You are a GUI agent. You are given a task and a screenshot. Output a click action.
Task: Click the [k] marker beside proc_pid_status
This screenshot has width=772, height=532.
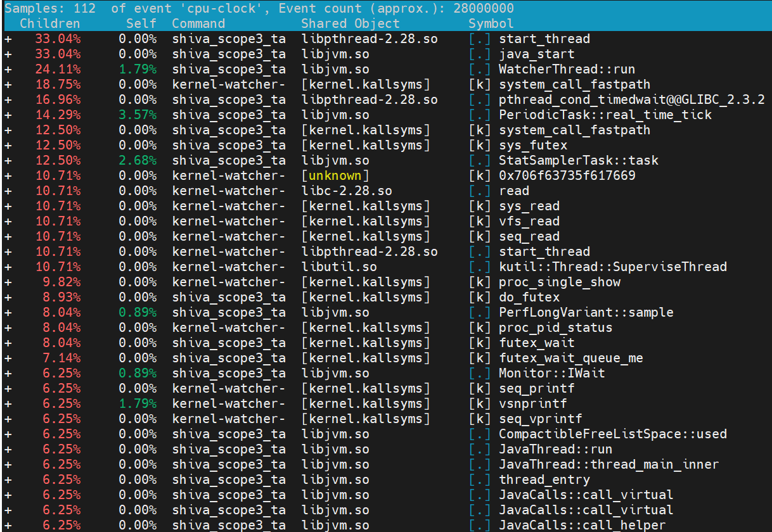coord(480,328)
